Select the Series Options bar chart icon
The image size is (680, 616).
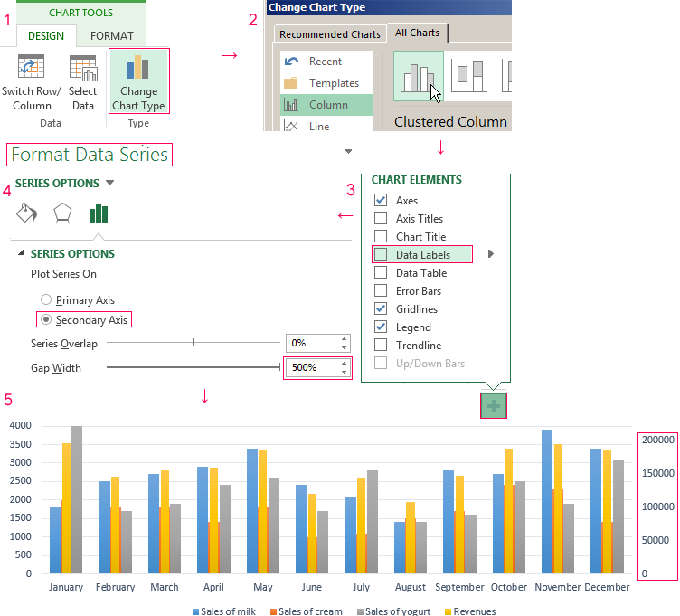99,213
